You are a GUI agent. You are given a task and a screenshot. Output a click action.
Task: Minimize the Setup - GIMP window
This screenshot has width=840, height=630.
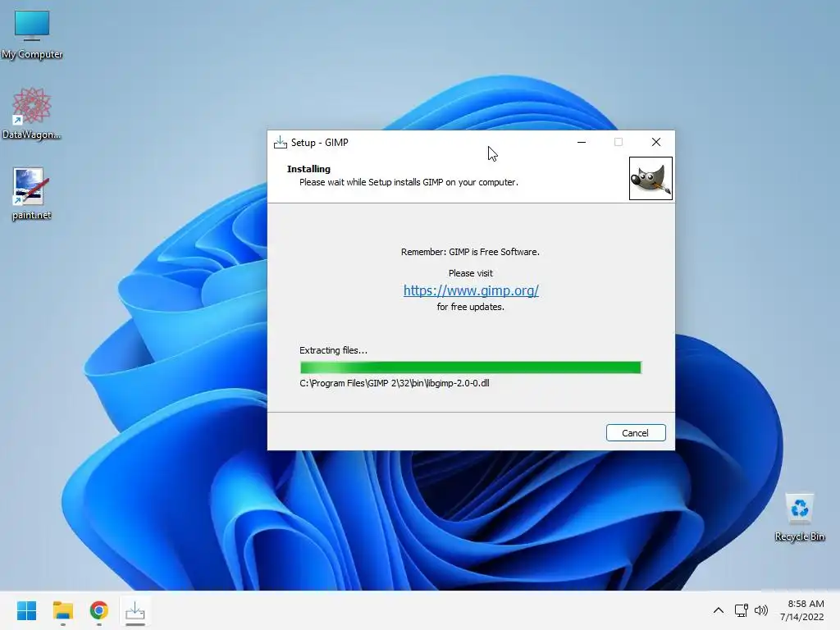pyautogui.click(x=582, y=143)
